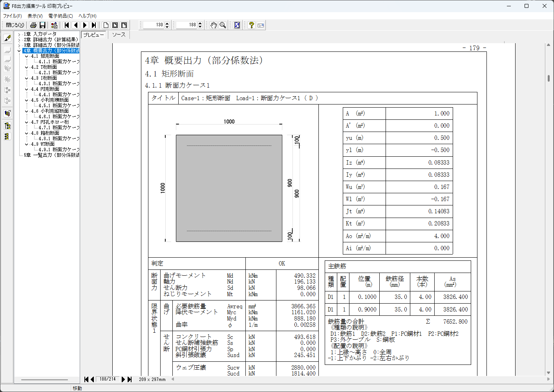Click the 閉じる(X) button
This screenshot has height=392, width=554.
(15, 25)
